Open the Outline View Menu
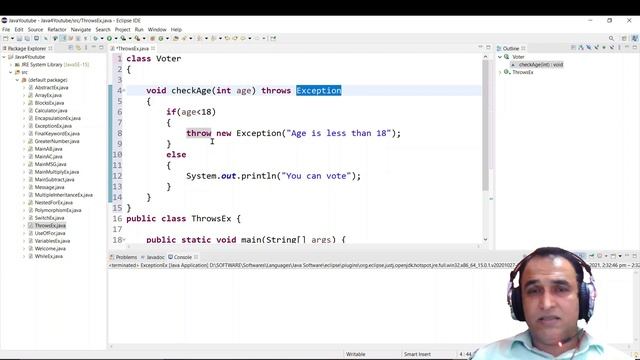This screenshot has width=640, height=360. pyautogui.click(x=619, y=48)
